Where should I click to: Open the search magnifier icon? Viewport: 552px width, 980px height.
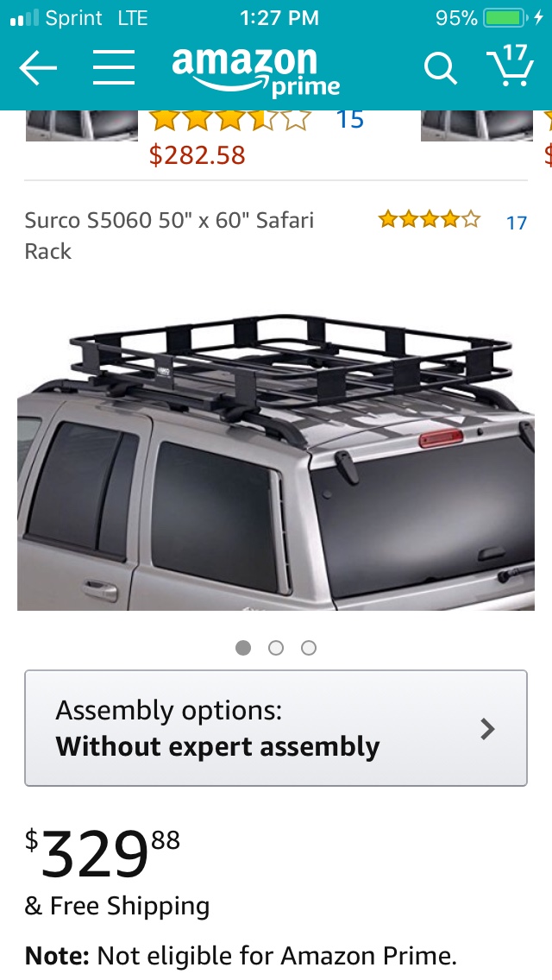[440, 67]
